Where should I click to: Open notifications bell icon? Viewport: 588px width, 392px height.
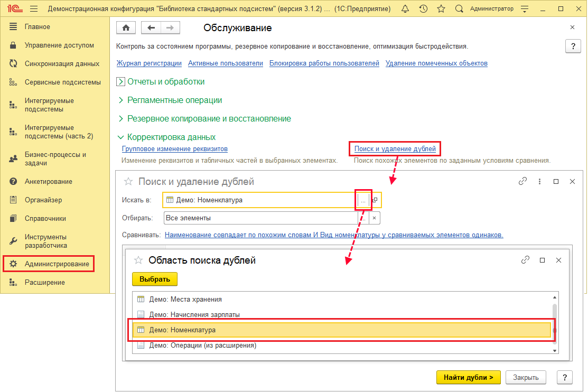click(x=405, y=8)
